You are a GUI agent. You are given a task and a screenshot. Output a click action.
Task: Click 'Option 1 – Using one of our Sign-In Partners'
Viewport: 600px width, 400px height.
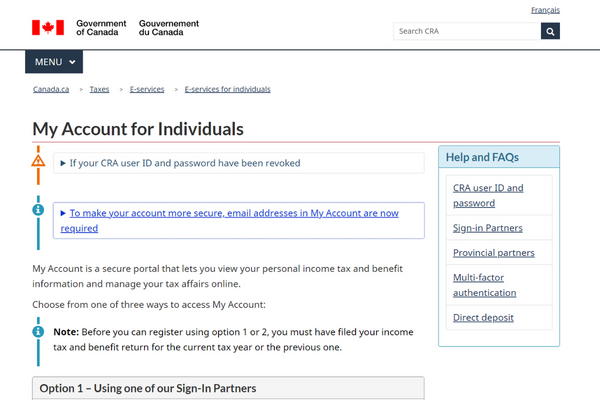coord(148,389)
